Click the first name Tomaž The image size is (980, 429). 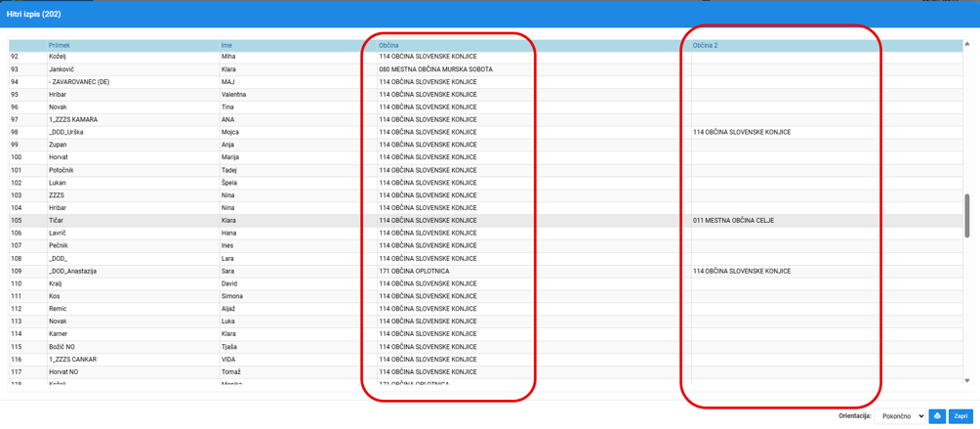tap(230, 371)
